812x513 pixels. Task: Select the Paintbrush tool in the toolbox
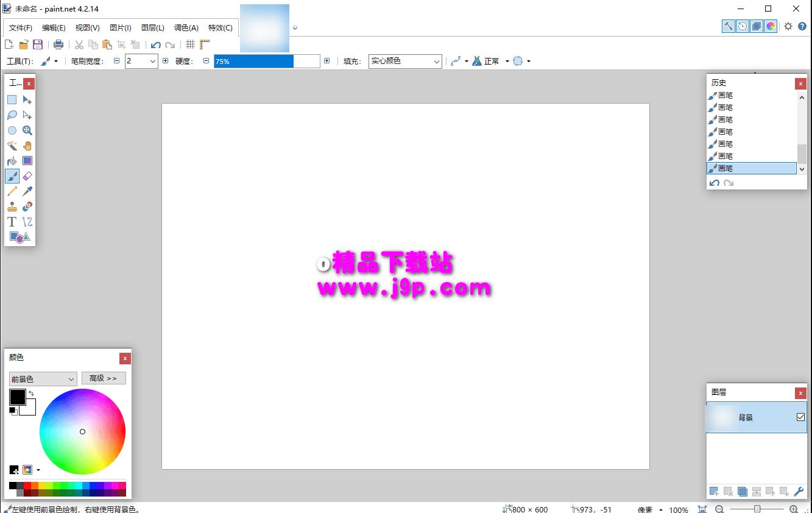pos(12,176)
